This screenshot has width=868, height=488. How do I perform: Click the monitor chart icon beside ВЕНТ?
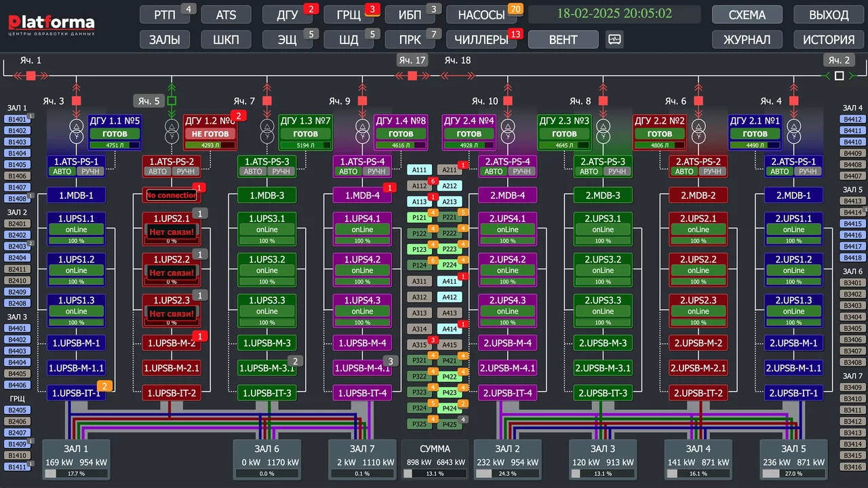(614, 40)
